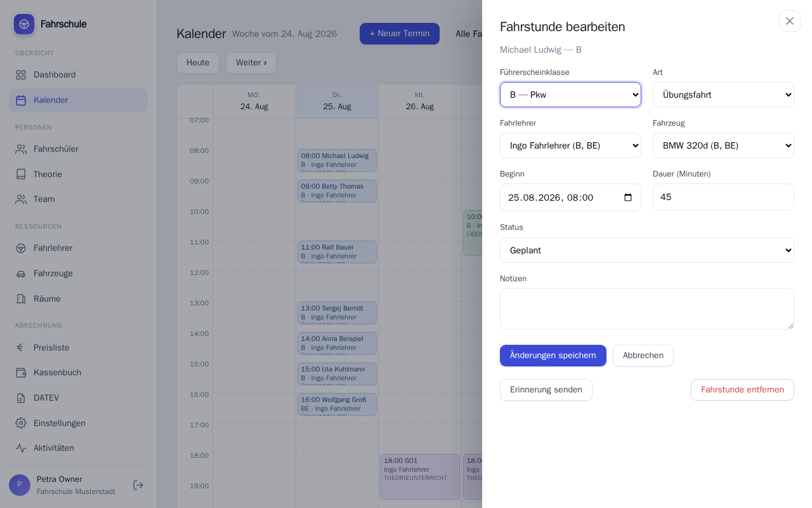Click the Weiter button in calendar
Screen dimensions: 812x508
click(251, 63)
